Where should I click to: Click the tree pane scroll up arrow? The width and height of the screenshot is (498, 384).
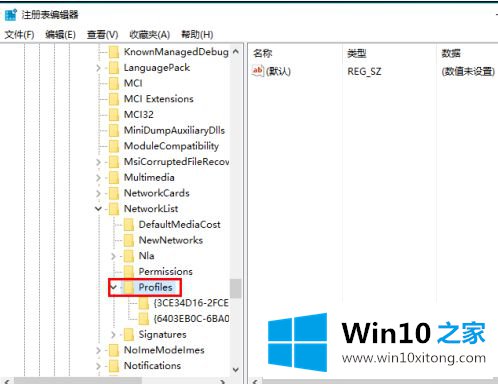(x=236, y=52)
